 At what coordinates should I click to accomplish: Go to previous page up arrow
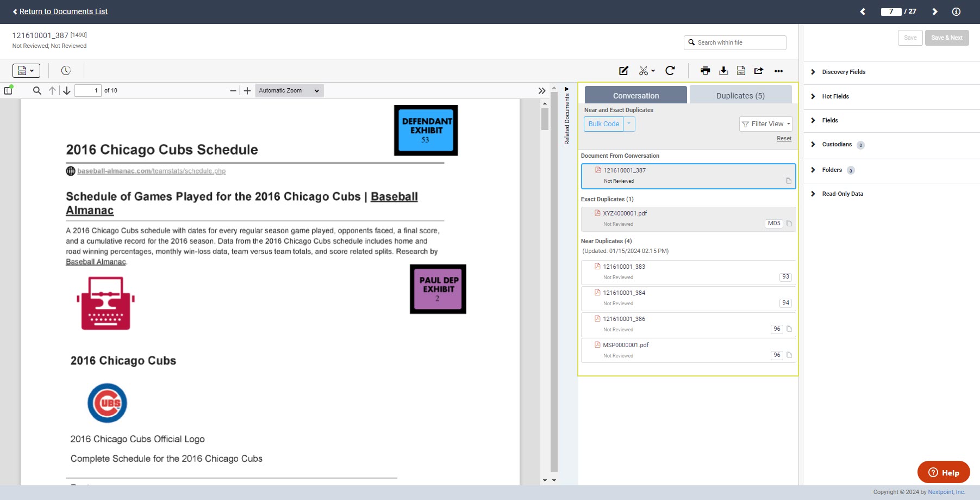coord(52,90)
